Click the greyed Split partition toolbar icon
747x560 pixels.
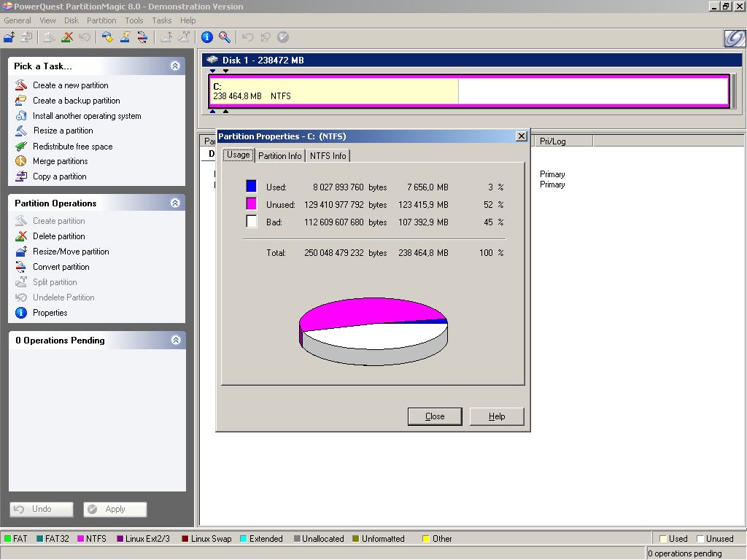pyautogui.click(x=184, y=37)
